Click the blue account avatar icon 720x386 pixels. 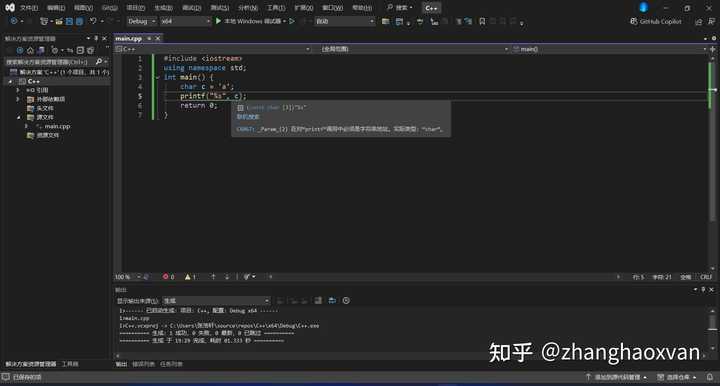(643, 7)
